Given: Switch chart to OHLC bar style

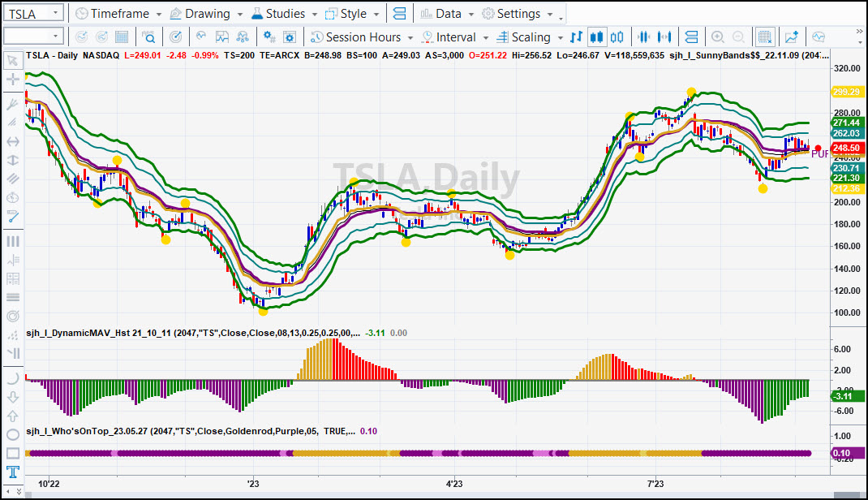Looking at the screenshot, I should 576,37.
